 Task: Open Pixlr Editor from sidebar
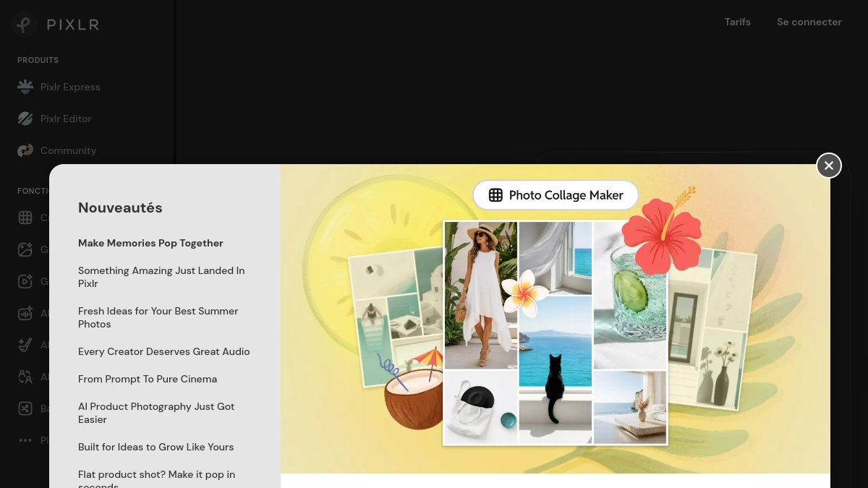coord(55,119)
